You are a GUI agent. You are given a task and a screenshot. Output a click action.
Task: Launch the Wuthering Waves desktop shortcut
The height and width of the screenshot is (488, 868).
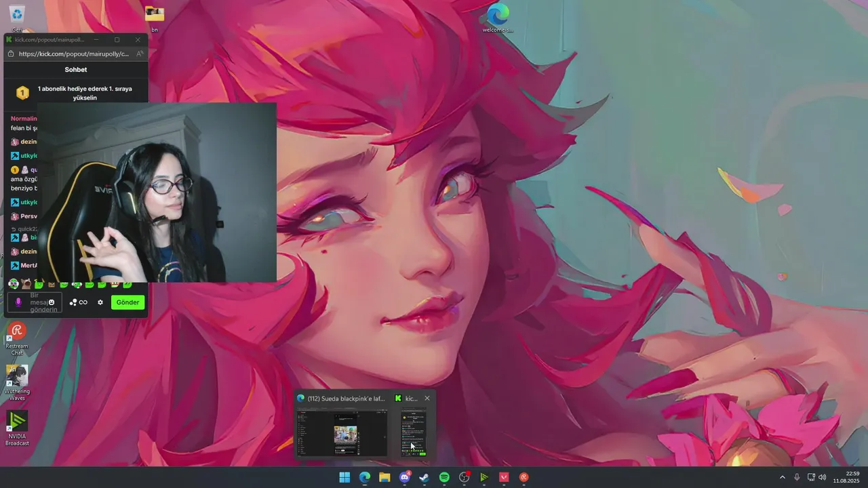tap(17, 384)
